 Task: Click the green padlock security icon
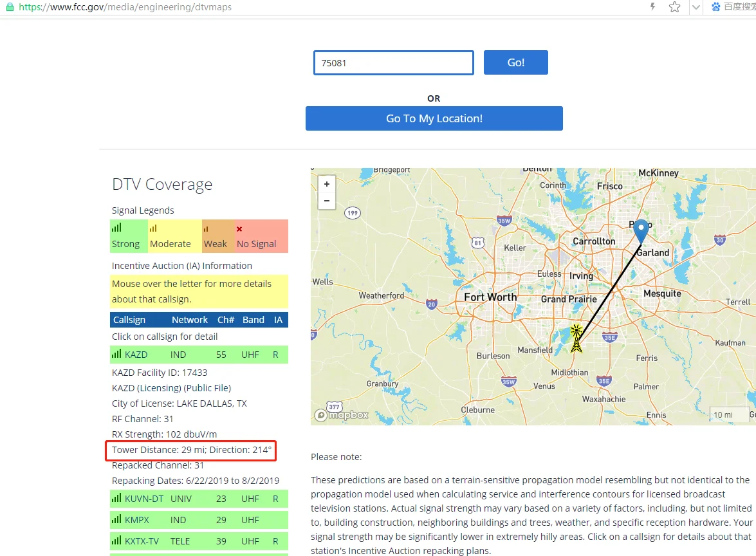10,6
